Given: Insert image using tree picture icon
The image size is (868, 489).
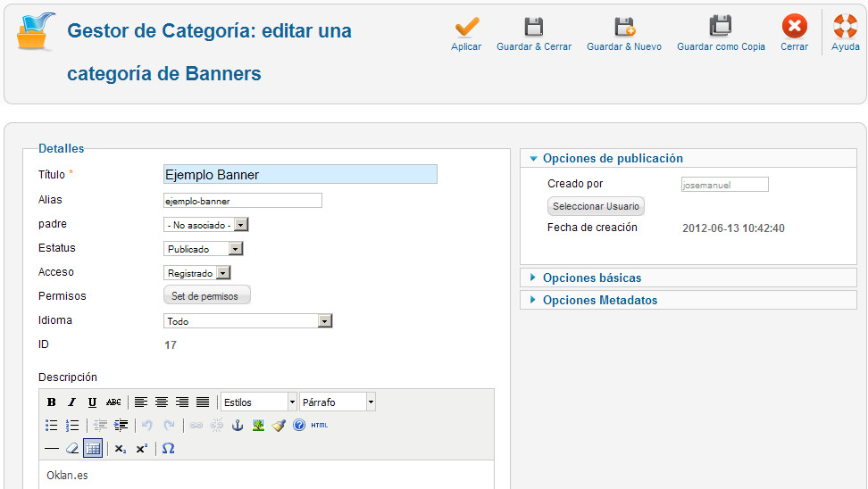Looking at the screenshot, I should tap(258, 426).
